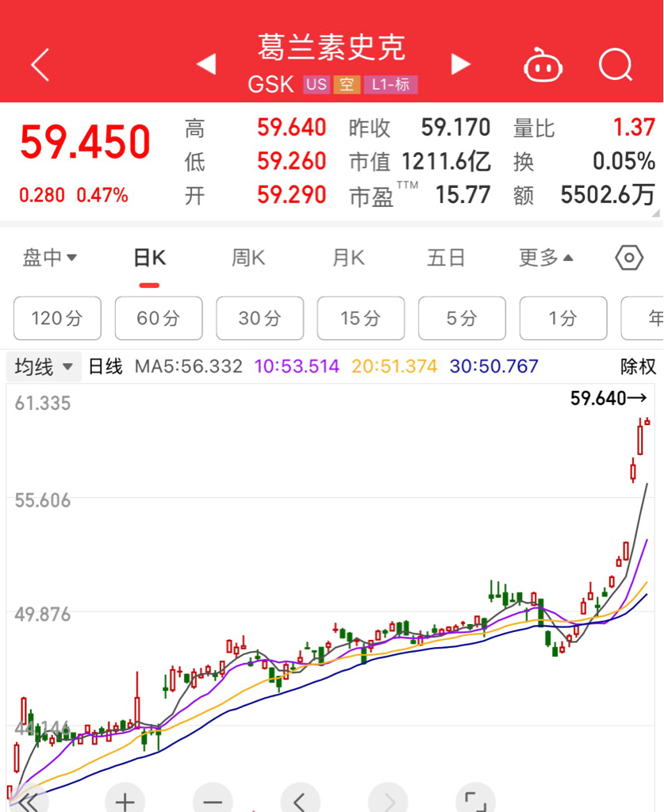
Task: Select the 日K tab
Action: (x=150, y=258)
